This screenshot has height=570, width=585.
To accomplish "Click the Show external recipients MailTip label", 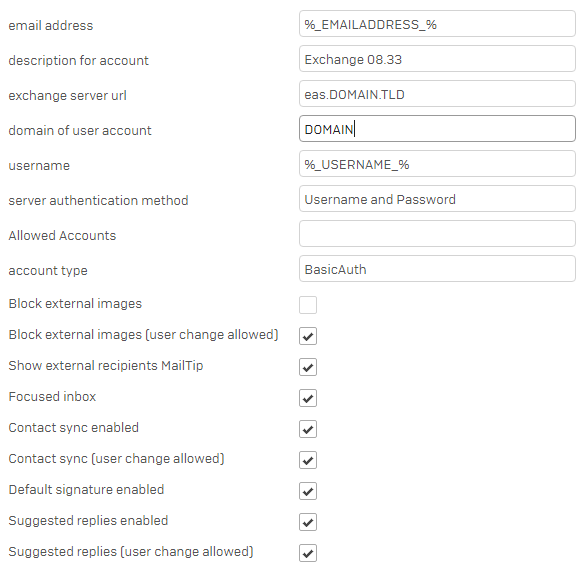I will click(x=106, y=366).
